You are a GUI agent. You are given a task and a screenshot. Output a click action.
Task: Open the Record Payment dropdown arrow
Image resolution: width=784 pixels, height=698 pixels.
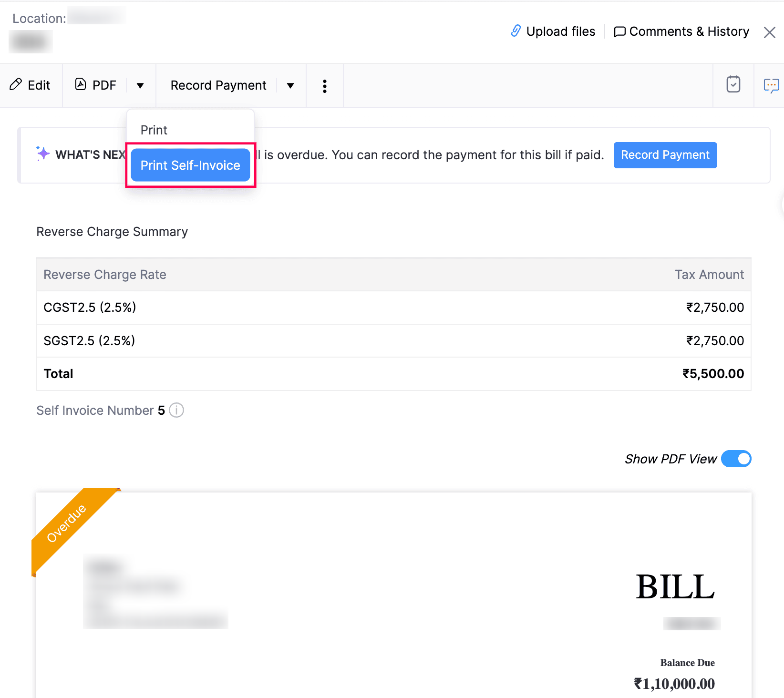(290, 85)
